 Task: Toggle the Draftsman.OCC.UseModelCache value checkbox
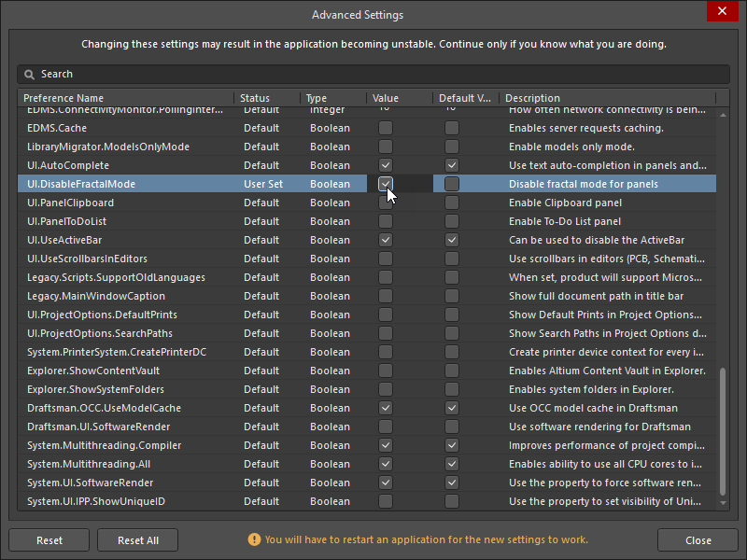[385, 408]
